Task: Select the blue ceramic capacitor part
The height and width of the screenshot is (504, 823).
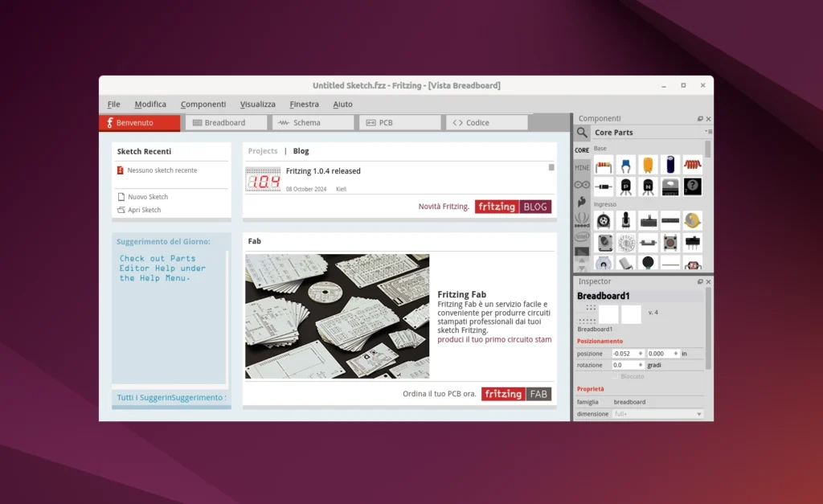Action: tap(626, 165)
